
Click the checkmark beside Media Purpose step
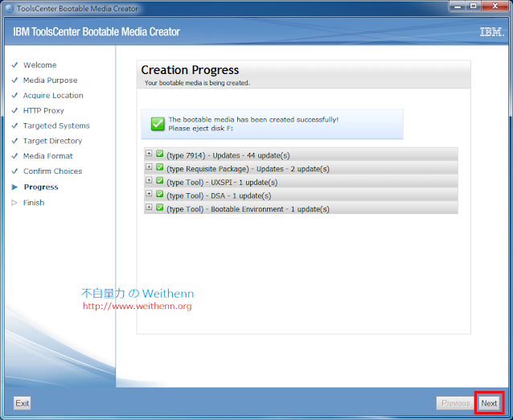14,80
